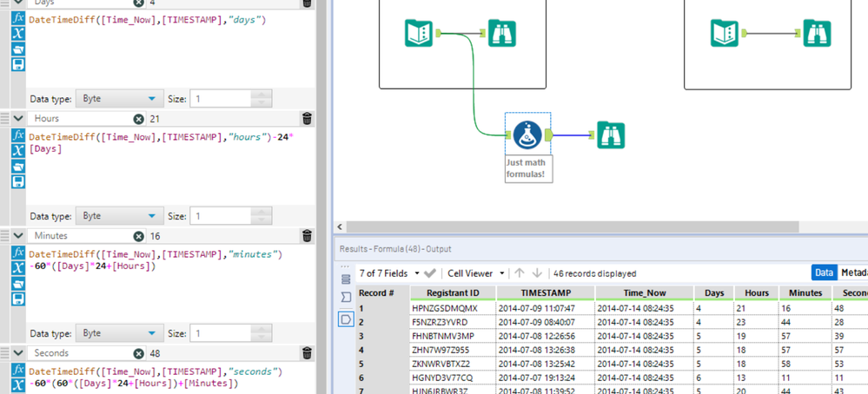Collapse the Minutes expression with its chevron
The height and width of the screenshot is (394, 868).
point(17,236)
